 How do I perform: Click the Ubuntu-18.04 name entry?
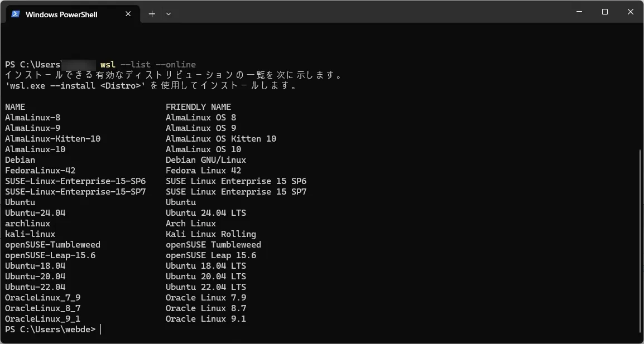click(35, 266)
